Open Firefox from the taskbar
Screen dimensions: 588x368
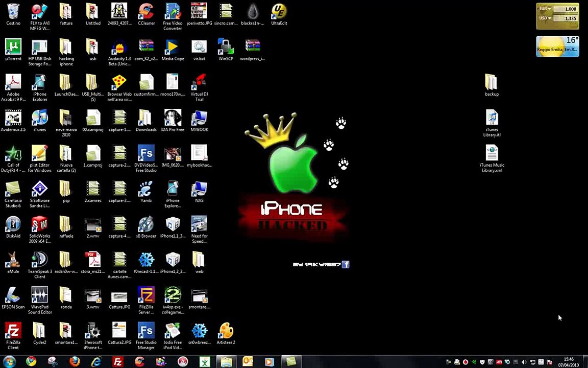tap(75, 361)
